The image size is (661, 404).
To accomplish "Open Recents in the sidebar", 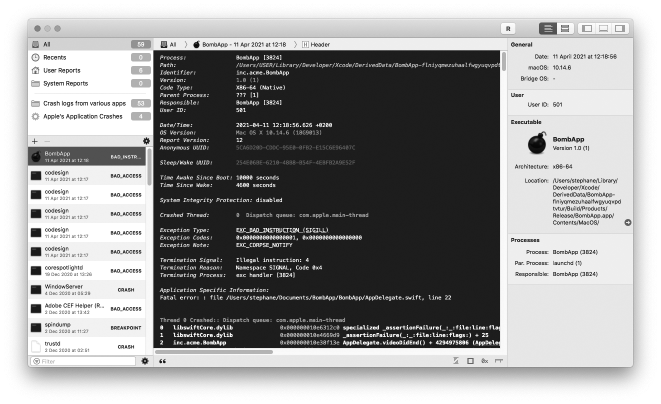I will point(90,57).
